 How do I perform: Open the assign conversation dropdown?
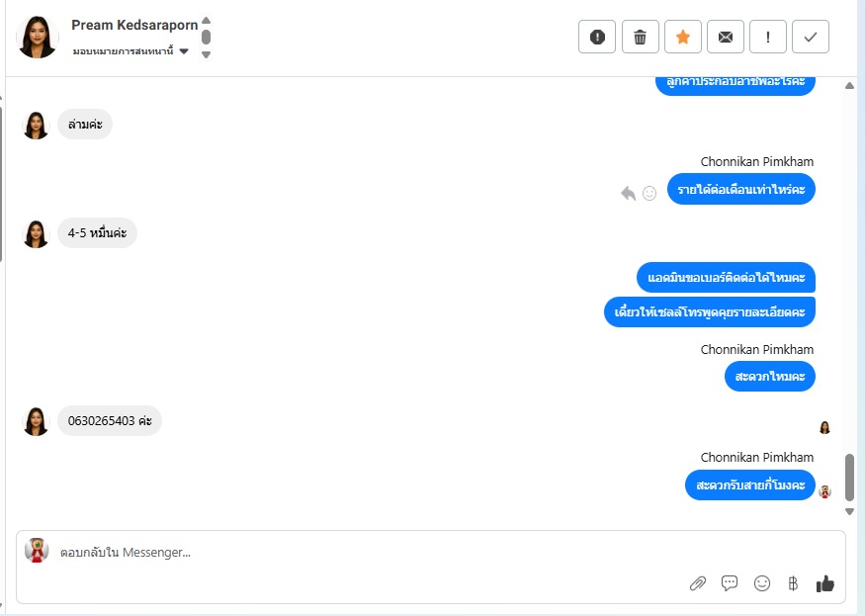tap(130, 51)
